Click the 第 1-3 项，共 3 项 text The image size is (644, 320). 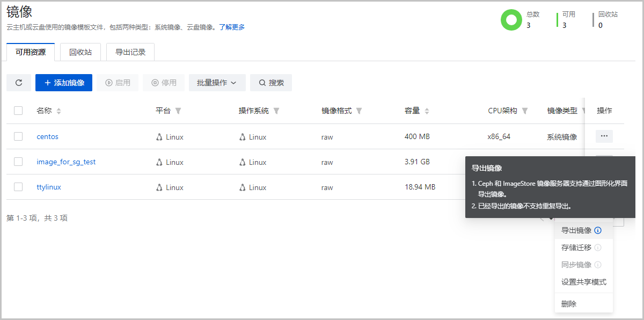tap(37, 218)
